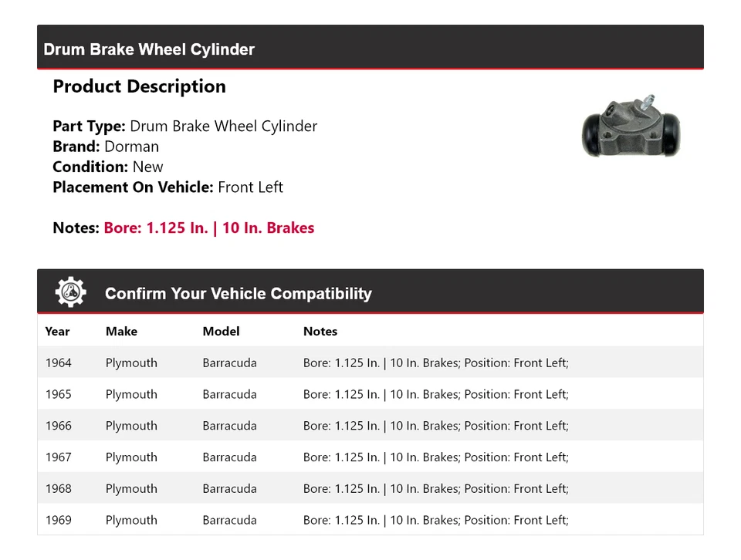Click the Make column header
The width and height of the screenshot is (741, 560).
coord(121,332)
